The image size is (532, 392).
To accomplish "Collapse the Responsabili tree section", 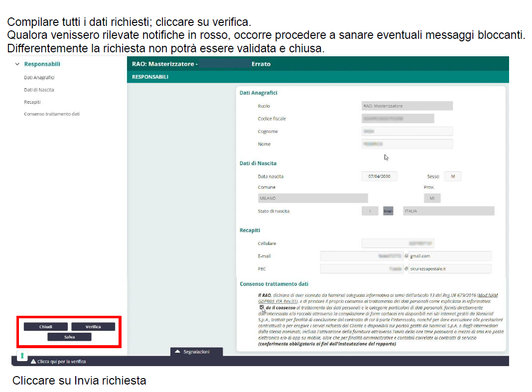I will (17, 64).
